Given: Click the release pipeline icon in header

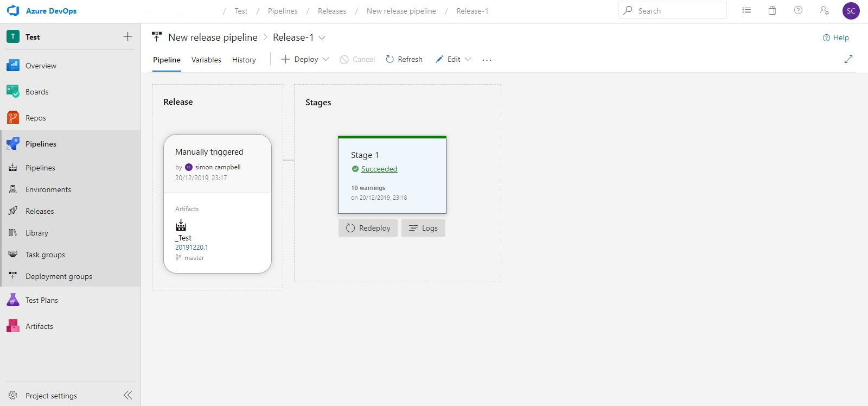Looking at the screenshot, I should coord(157,37).
